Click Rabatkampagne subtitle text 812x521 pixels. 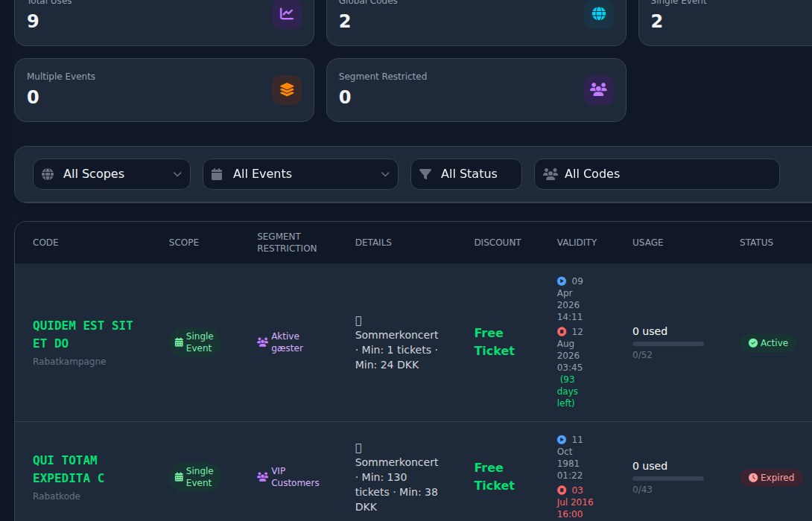(69, 362)
